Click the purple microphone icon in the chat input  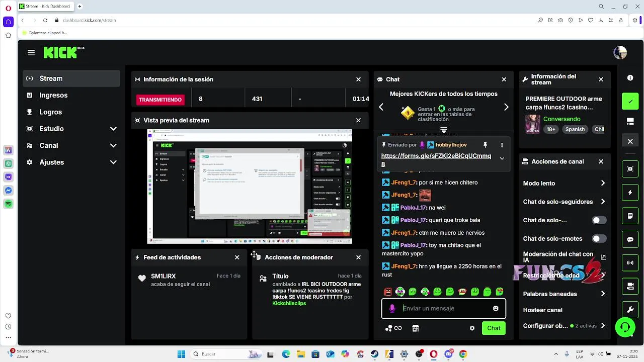click(x=392, y=308)
